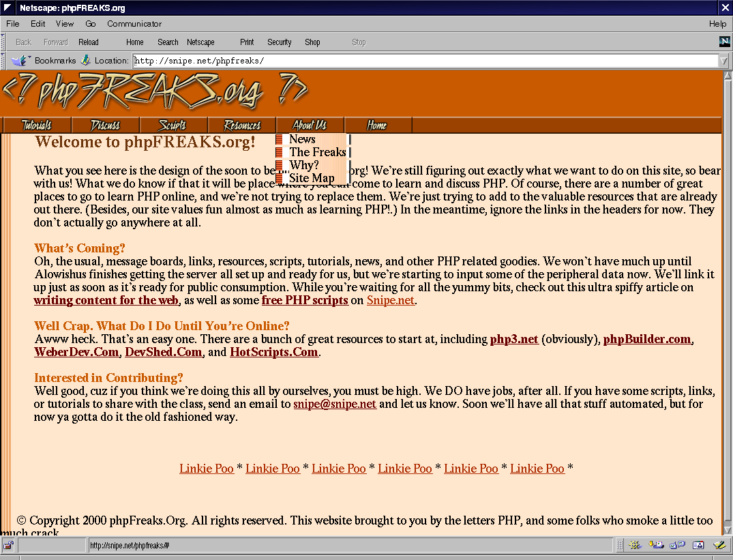Click the window menu triangle in title bar
This screenshot has height=560, width=733.
8,8
